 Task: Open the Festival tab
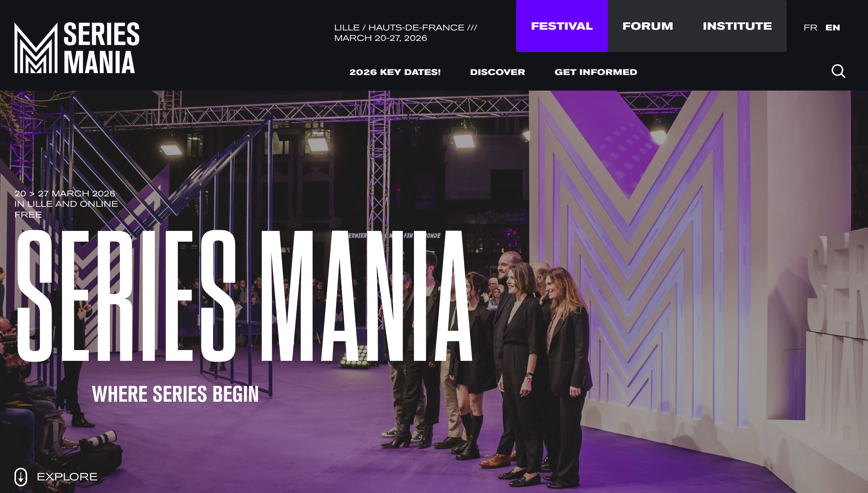[x=562, y=26]
